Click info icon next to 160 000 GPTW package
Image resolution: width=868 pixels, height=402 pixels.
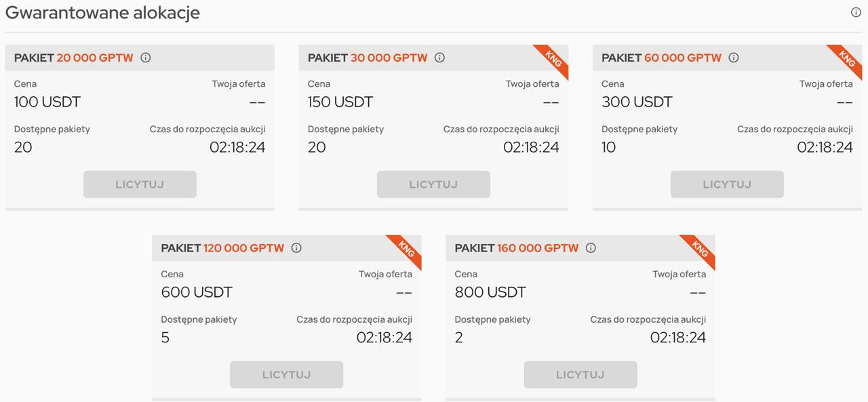(x=591, y=248)
